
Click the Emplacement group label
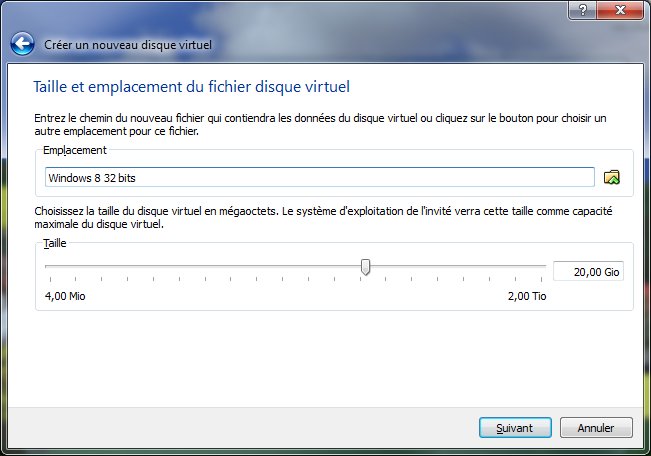75,150
